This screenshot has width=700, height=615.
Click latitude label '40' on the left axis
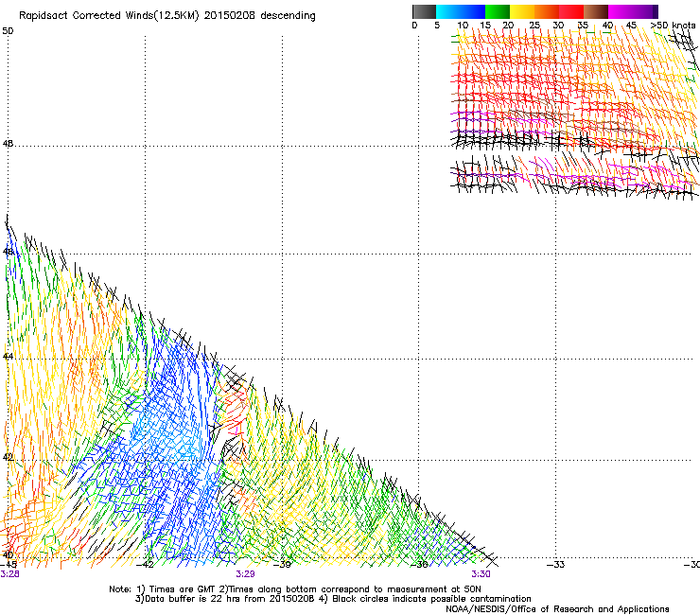click(x=8, y=555)
